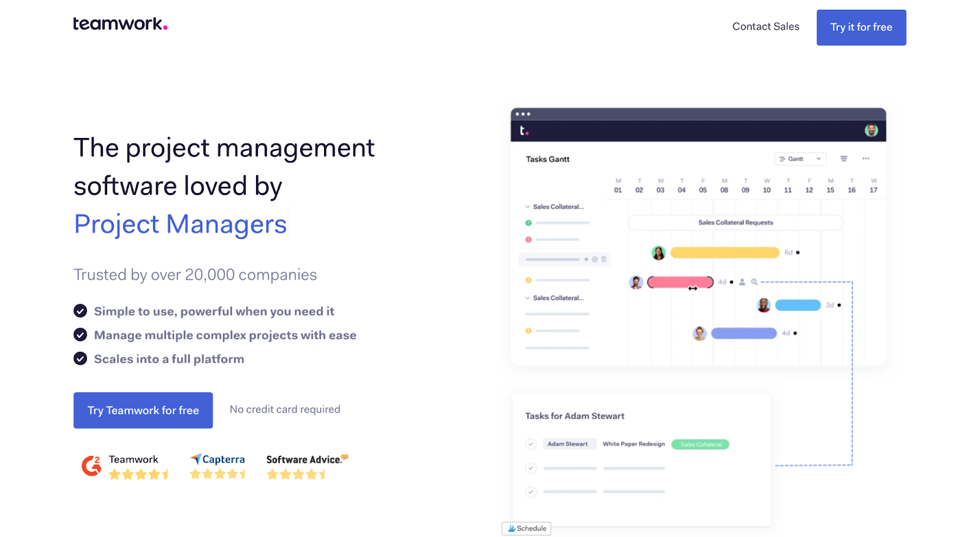This screenshot has height=537, width=980.
Task: Click the complete check icon in highlighted row
Action: 595,259
